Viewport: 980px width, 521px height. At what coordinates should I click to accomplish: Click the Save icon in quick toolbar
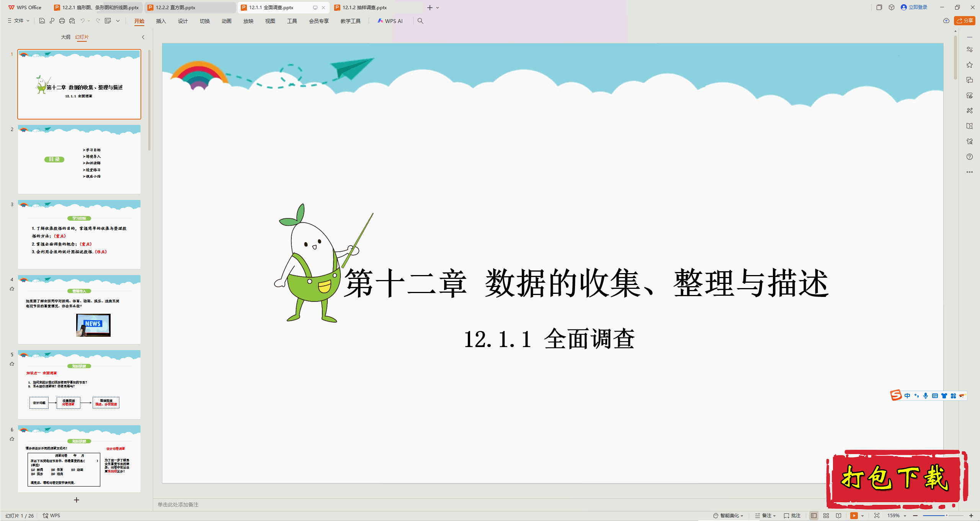click(42, 21)
